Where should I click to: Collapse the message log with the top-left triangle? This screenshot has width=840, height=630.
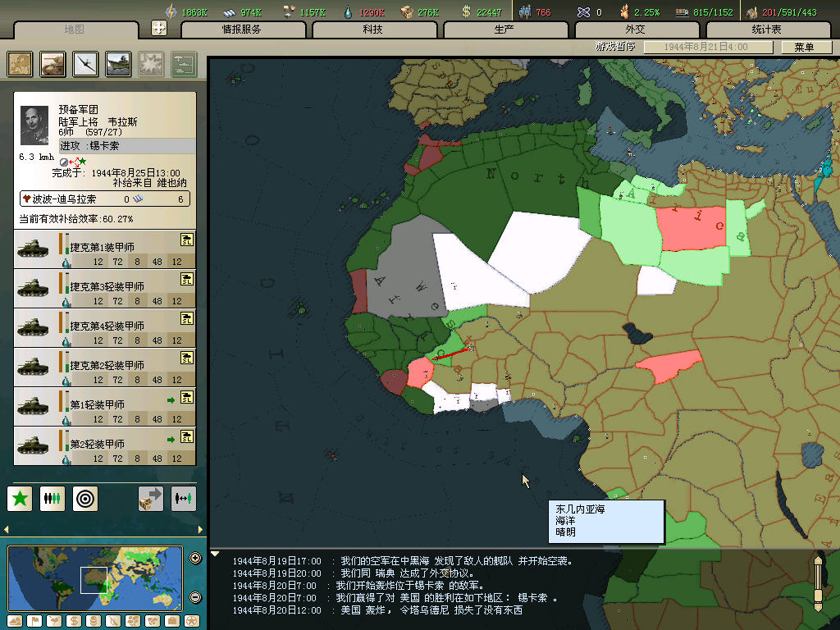click(x=216, y=554)
